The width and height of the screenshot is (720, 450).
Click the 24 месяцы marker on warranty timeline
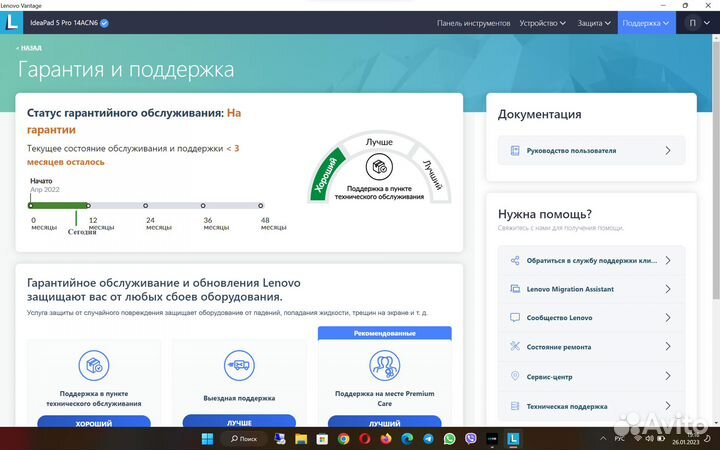pyautogui.click(x=146, y=206)
